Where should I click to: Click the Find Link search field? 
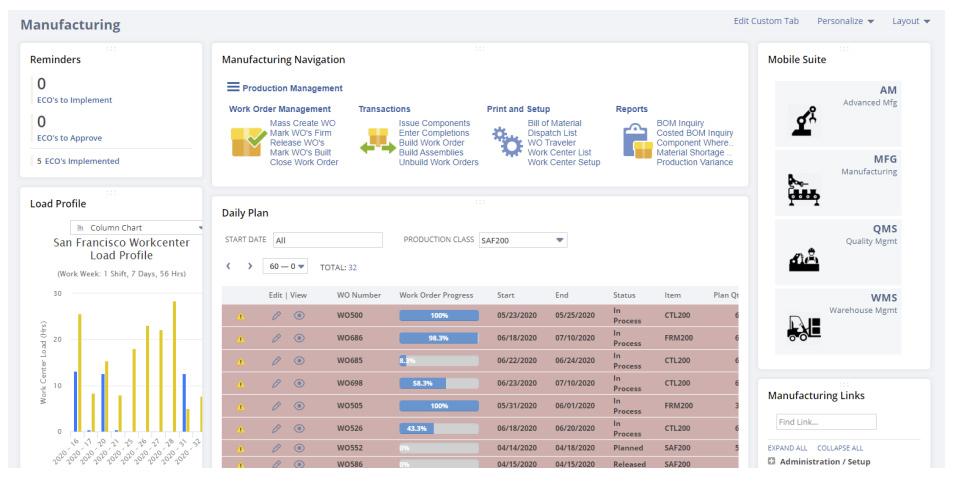click(x=826, y=422)
